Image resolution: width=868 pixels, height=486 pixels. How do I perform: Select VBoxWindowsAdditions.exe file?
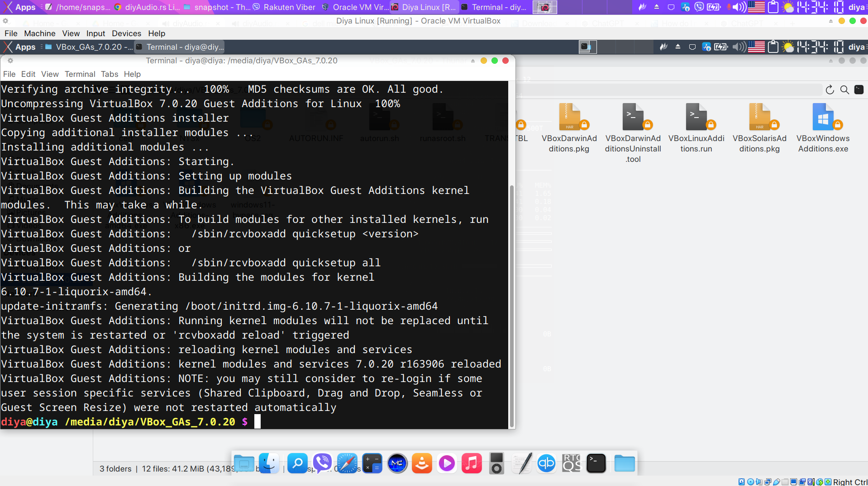pos(823,128)
